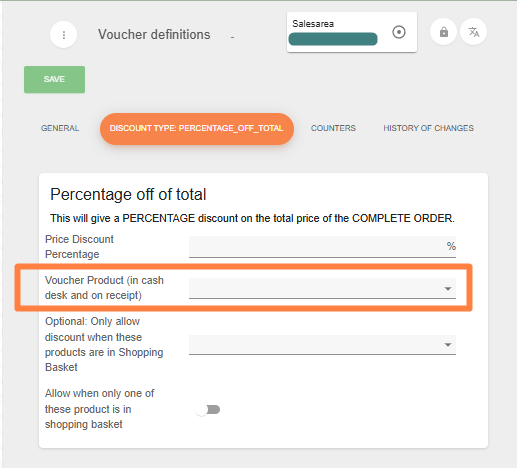517x468 pixels.
Task: Click the Voucher definitions page title
Action: 154,35
